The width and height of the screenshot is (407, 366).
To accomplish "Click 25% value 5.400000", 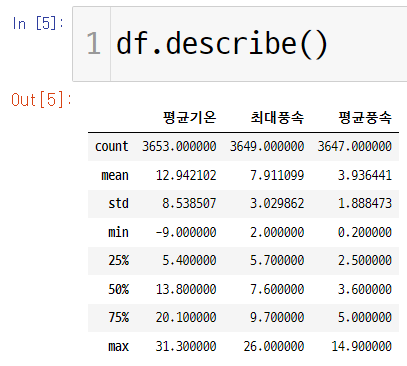I will click(189, 260).
